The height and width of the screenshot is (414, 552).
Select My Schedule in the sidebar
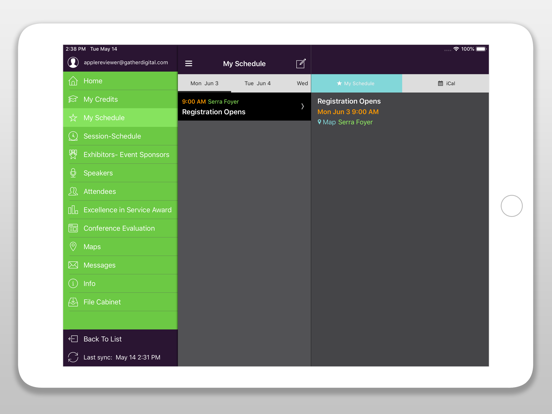tap(120, 118)
